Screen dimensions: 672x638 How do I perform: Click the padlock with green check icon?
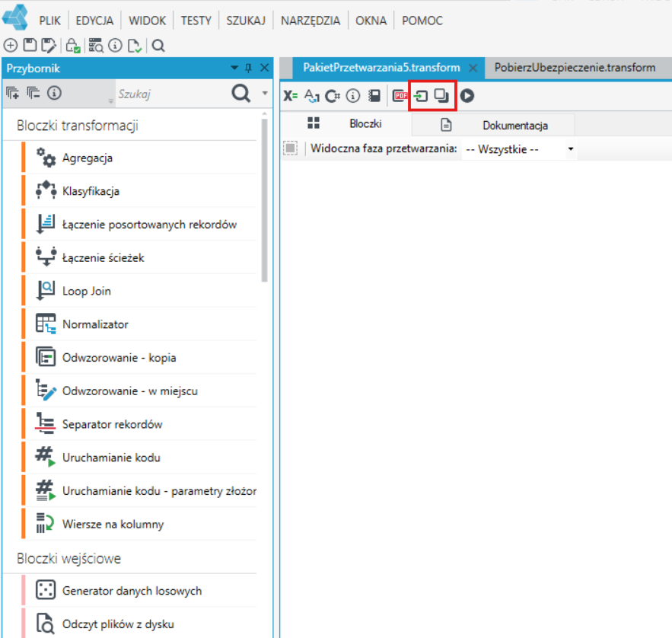click(x=73, y=46)
